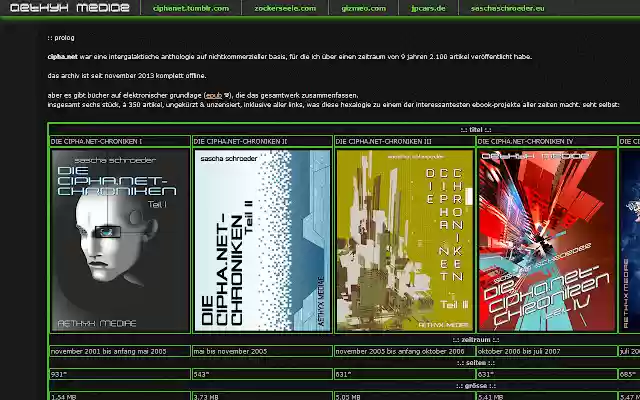Click the partially visible fifth book cover
The height and width of the screenshot is (400, 640).
tap(629, 240)
